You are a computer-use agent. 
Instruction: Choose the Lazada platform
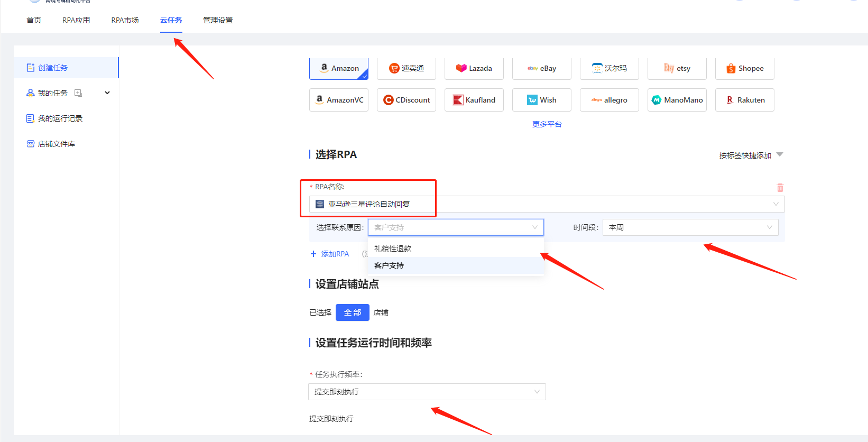pyautogui.click(x=474, y=68)
